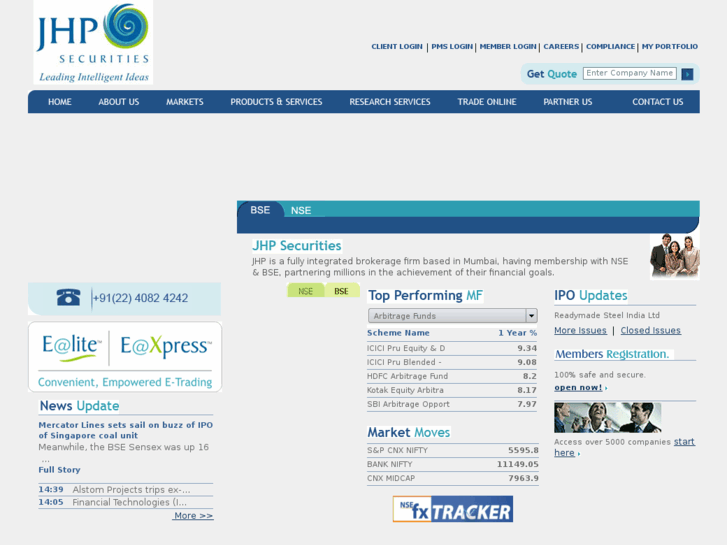Go to CLIENT LOGIN
Screen dimensions: 727x545
[397, 46]
